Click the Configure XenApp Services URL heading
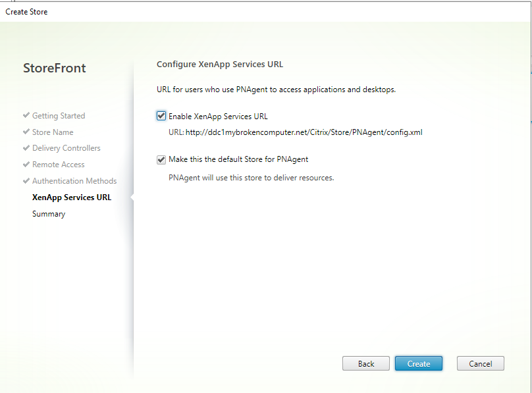532x393 pixels. pos(220,65)
